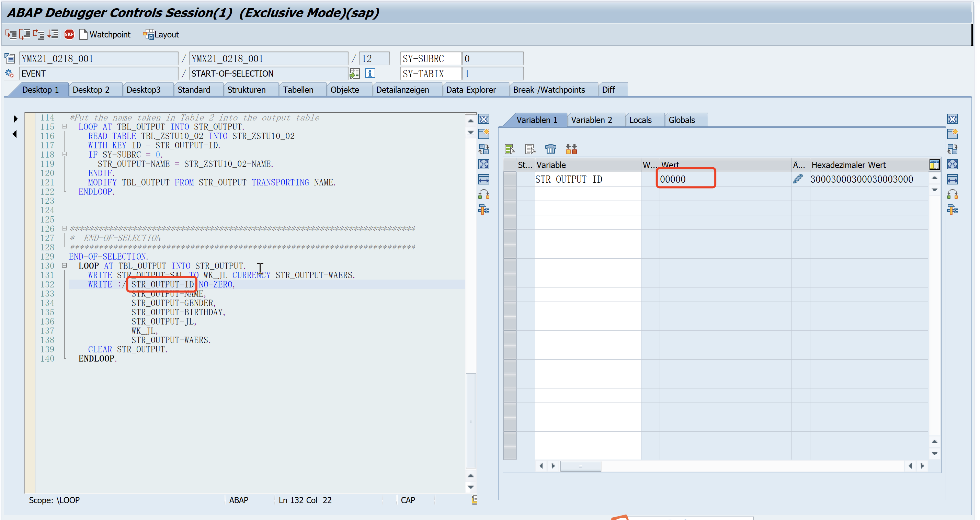Viewport: 980px width, 520px height.
Task: Expand the END-OF-SELECTION block at line 126
Action: (65, 229)
